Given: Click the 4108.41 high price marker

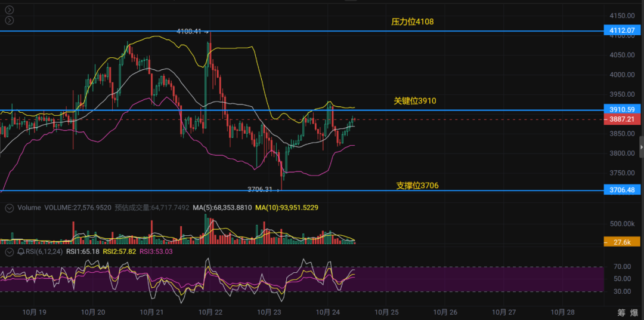Looking at the screenshot, I should click(190, 31).
